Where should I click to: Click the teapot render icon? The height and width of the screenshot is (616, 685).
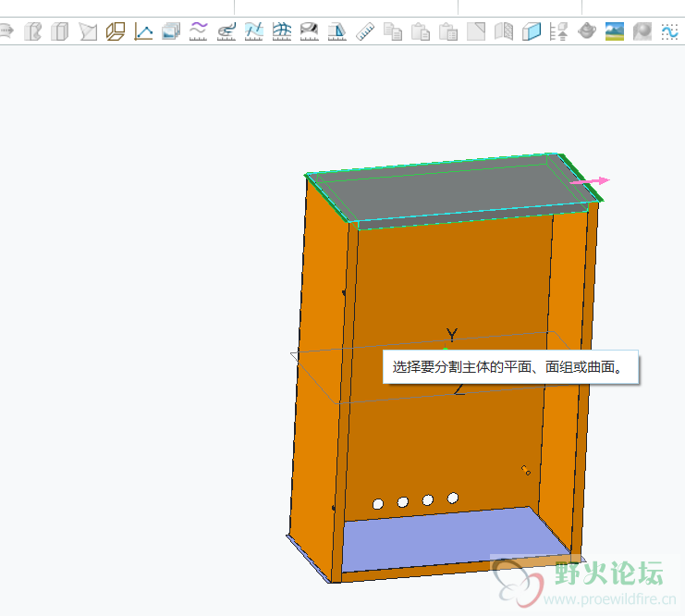tap(587, 31)
